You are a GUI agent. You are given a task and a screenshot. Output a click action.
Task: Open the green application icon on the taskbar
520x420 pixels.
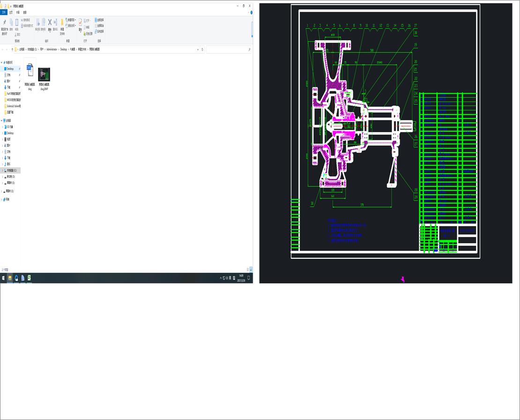pyautogui.click(x=29, y=278)
